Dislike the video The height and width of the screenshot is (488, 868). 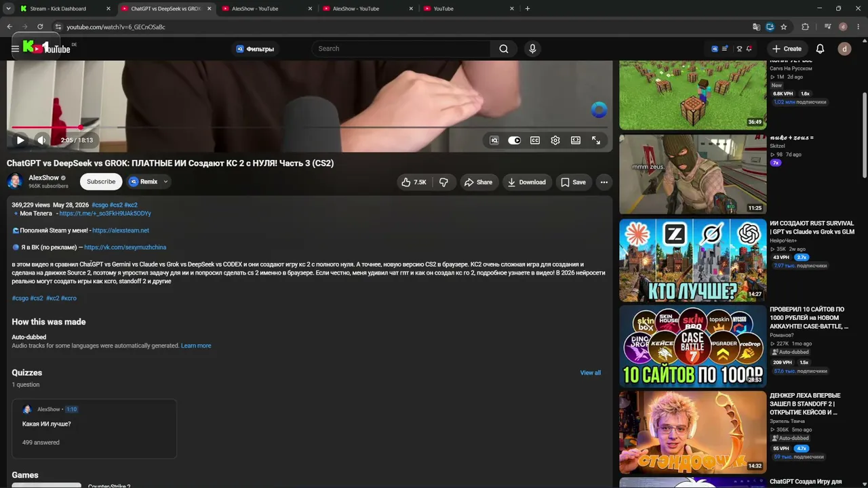(x=443, y=182)
